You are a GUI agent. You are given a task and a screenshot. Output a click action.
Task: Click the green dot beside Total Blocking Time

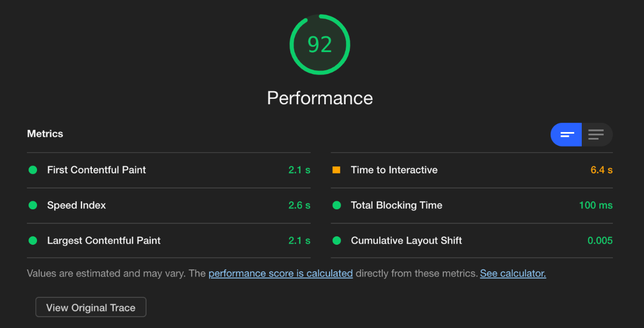[x=336, y=206]
